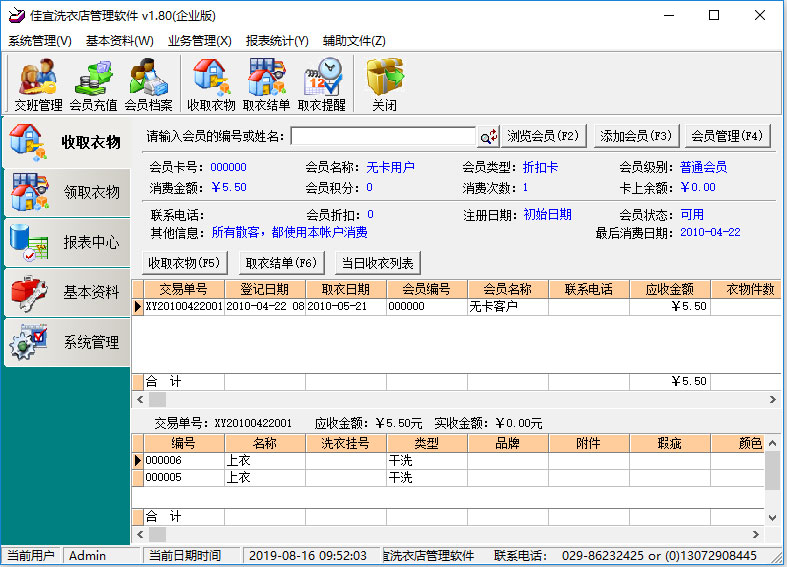Open 报表中心 in the left sidebar
The image size is (787, 567).
(x=66, y=243)
